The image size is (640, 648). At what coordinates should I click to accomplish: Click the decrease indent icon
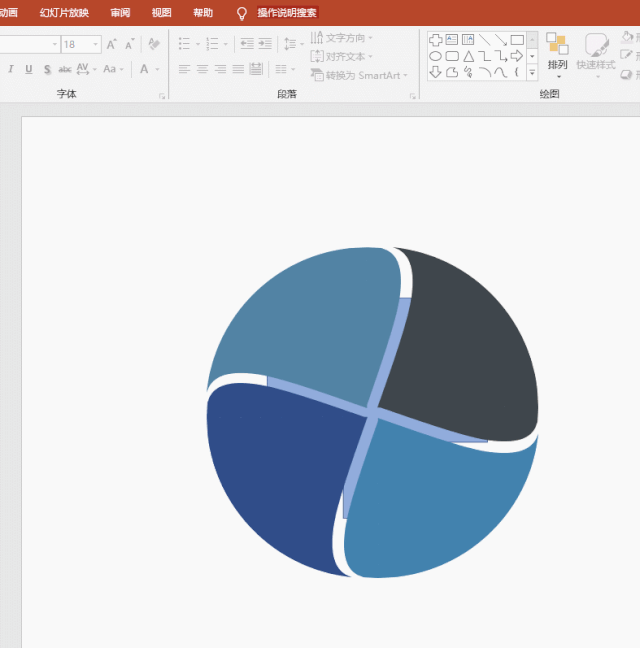click(x=247, y=44)
